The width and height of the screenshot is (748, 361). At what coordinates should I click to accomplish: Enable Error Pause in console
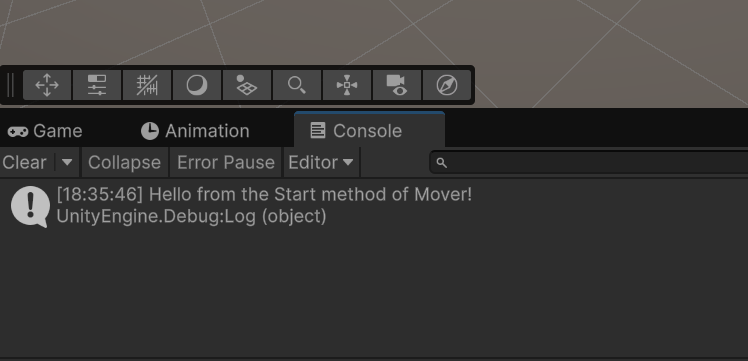coord(226,163)
